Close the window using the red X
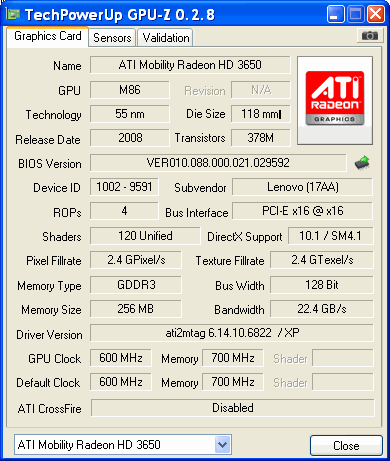The height and width of the screenshot is (461, 390). [x=376, y=14]
